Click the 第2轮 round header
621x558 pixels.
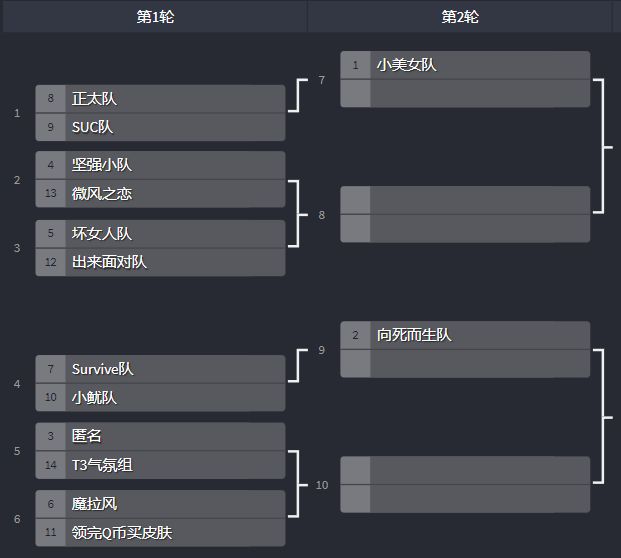click(x=460, y=17)
